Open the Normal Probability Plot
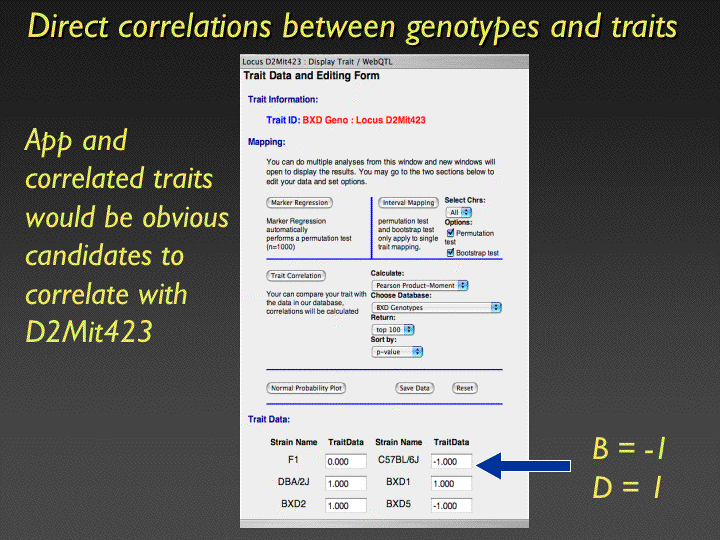The height and width of the screenshot is (540, 720). (306, 388)
